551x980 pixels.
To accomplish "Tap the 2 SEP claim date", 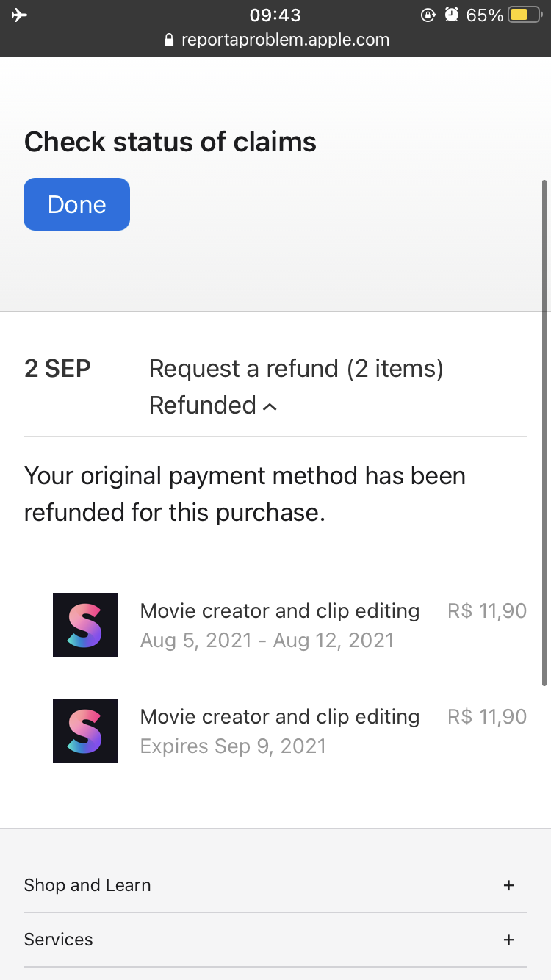I will click(x=57, y=369).
